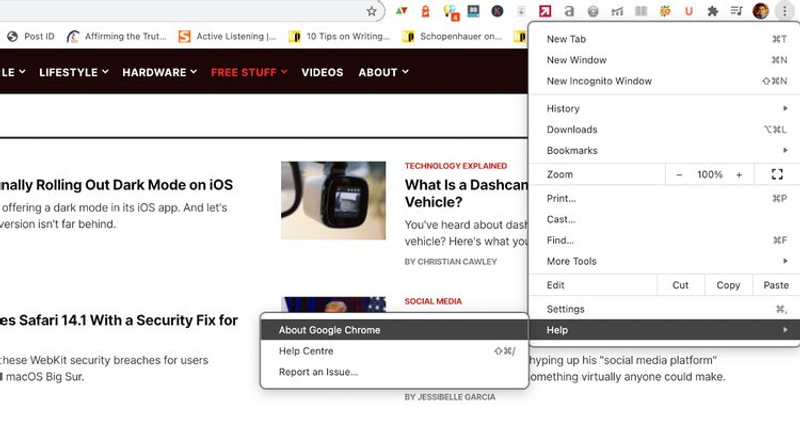The height and width of the screenshot is (423, 800).
Task: Open Downloads from the menu
Action: [665, 129]
